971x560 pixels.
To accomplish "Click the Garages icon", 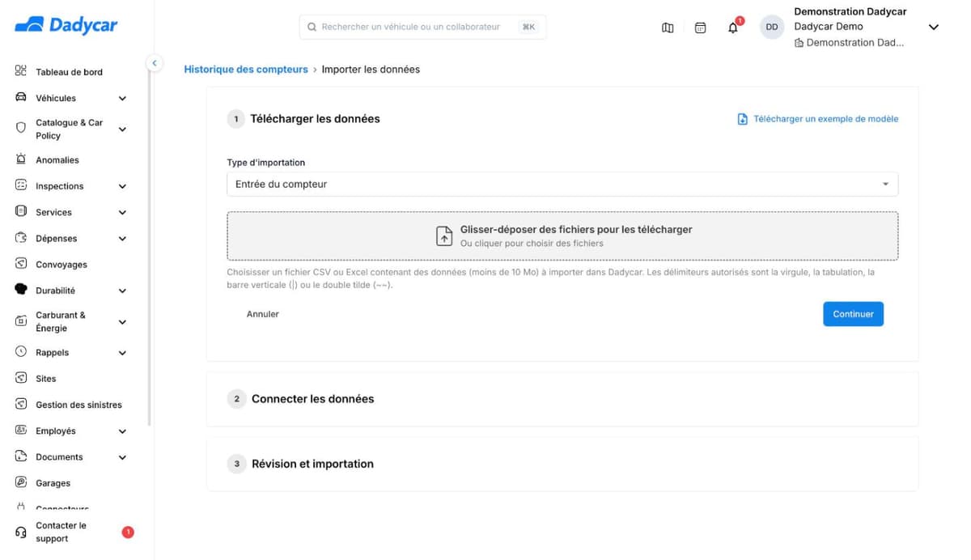I will (x=21, y=482).
